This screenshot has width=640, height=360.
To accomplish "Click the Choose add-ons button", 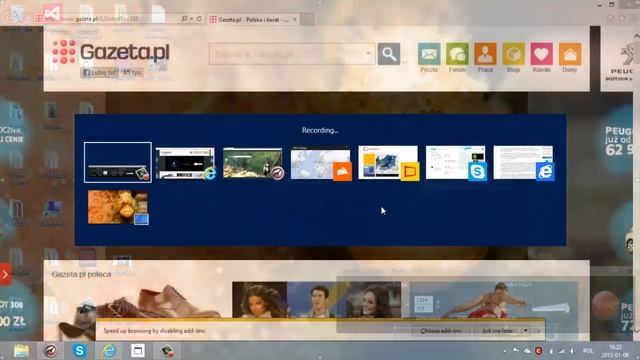I will click(441, 331).
